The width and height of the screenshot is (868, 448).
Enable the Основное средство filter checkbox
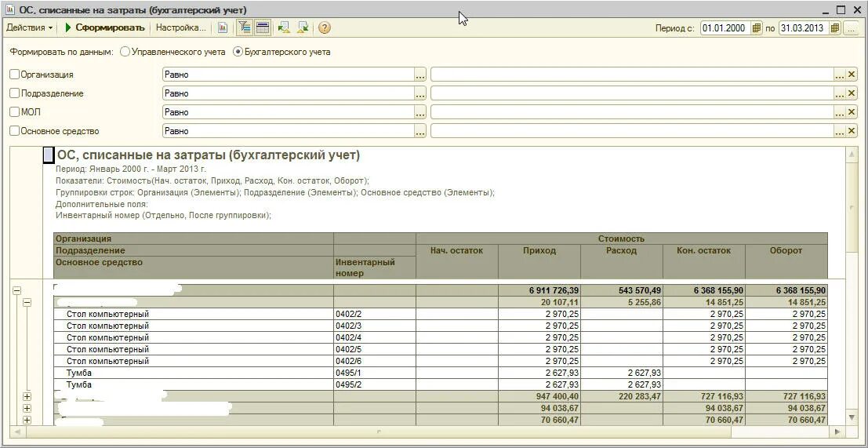[x=15, y=131]
